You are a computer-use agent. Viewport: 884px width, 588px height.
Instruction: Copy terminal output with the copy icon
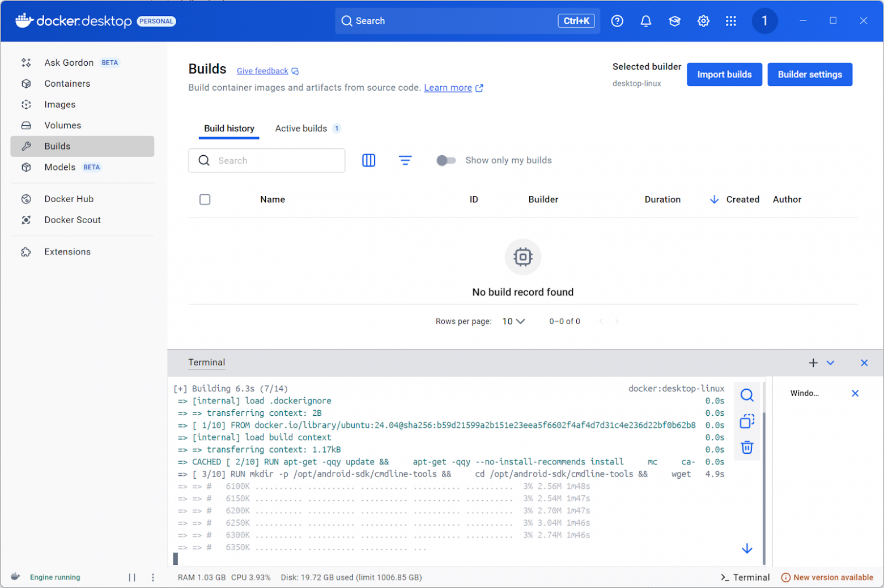coord(747,421)
